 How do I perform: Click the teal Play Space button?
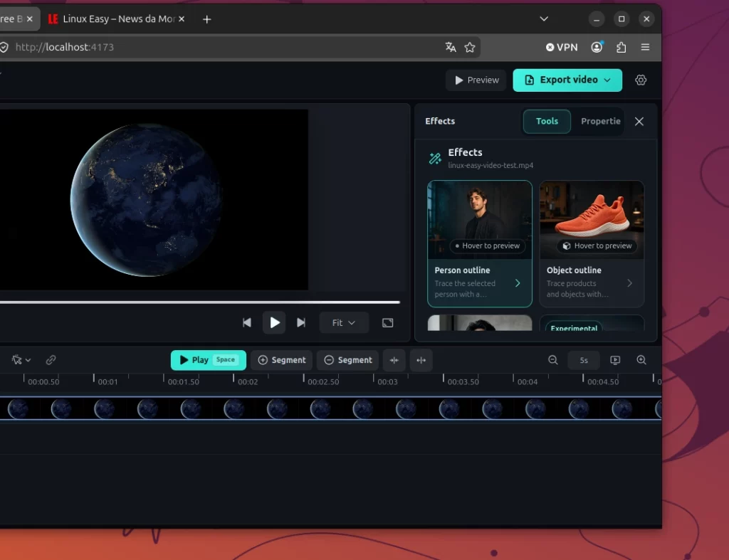(x=209, y=360)
